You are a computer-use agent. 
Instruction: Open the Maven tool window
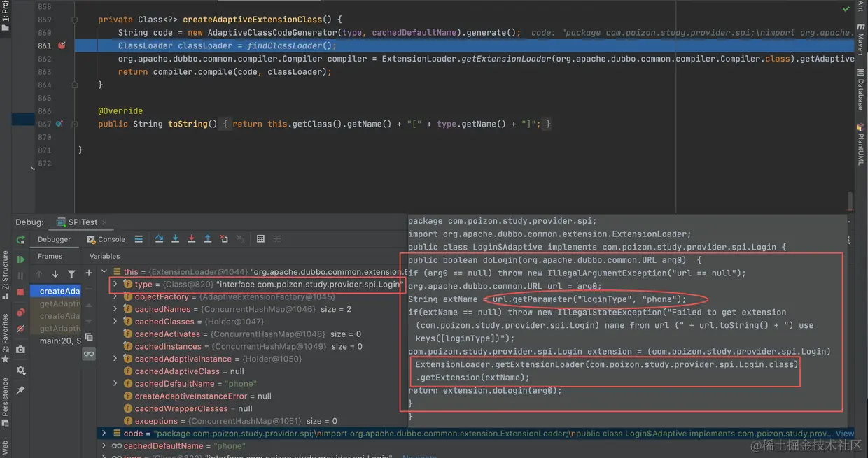click(860, 40)
